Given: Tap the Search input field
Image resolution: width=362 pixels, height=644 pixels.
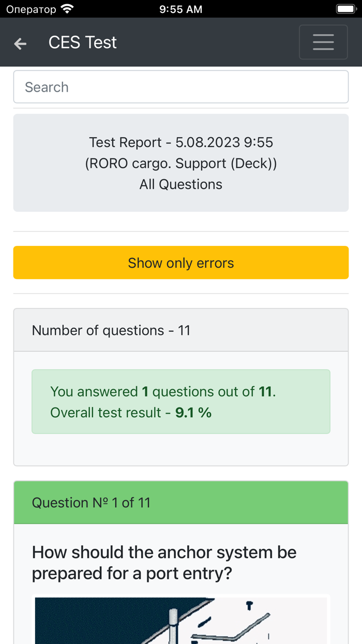Looking at the screenshot, I should point(180,86).
